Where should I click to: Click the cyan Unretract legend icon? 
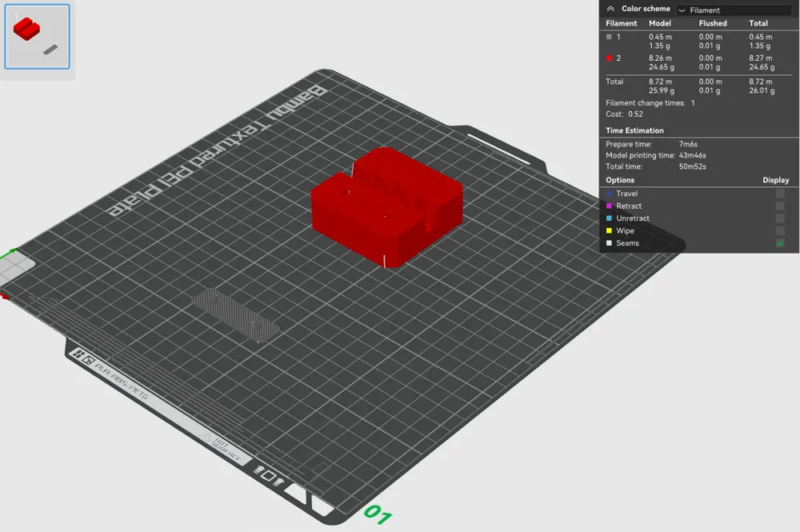click(610, 218)
